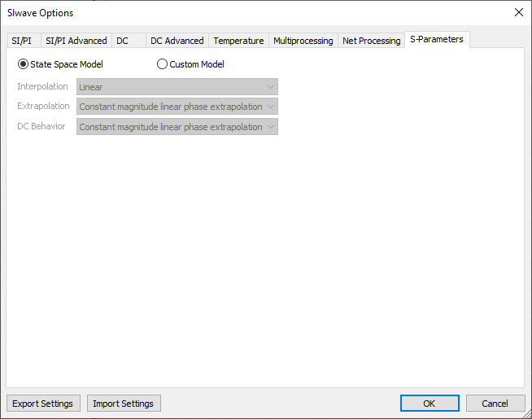Open the SI/PI Advanced tab
The image size is (532, 419).
[x=76, y=41]
